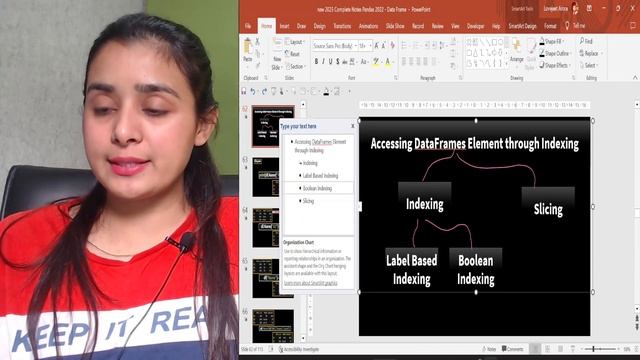
Task: Start Slide Show from status bar icon
Action: (x=573, y=349)
